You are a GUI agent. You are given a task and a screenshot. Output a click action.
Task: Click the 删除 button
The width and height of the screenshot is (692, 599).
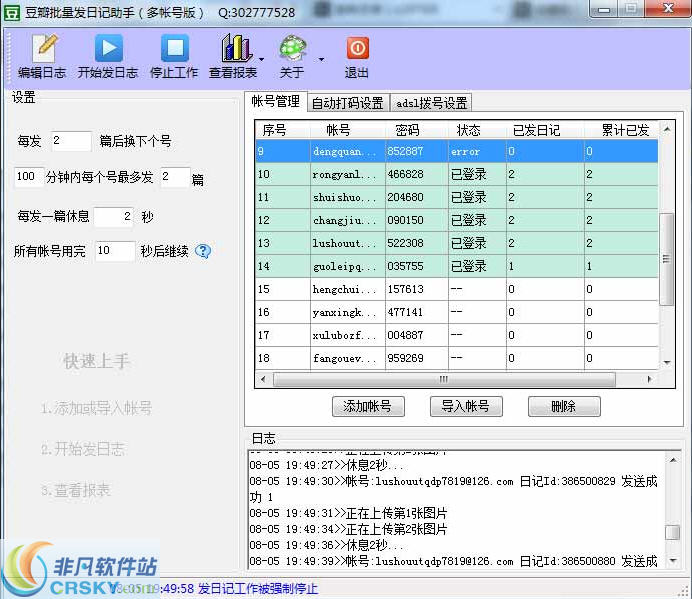(x=564, y=406)
